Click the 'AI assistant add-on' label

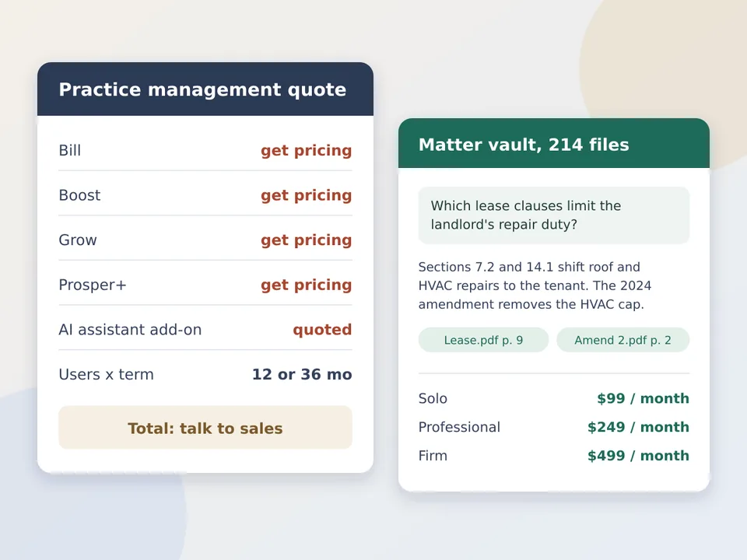tap(130, 330)
